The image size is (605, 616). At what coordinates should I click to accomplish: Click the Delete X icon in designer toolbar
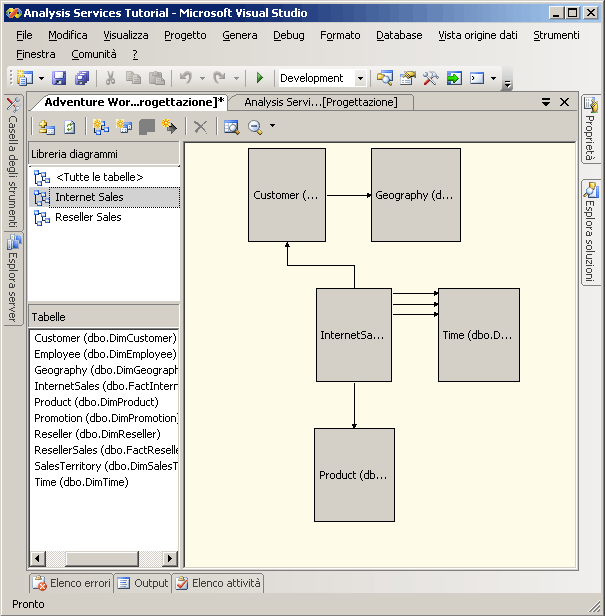pos(200,126)
